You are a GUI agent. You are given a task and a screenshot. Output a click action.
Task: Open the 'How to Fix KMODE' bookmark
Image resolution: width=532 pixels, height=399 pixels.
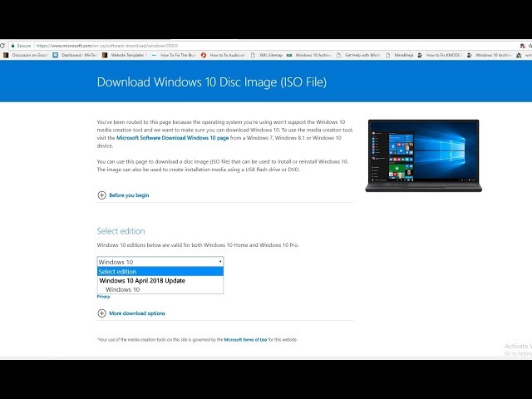[x=440, y=55]
